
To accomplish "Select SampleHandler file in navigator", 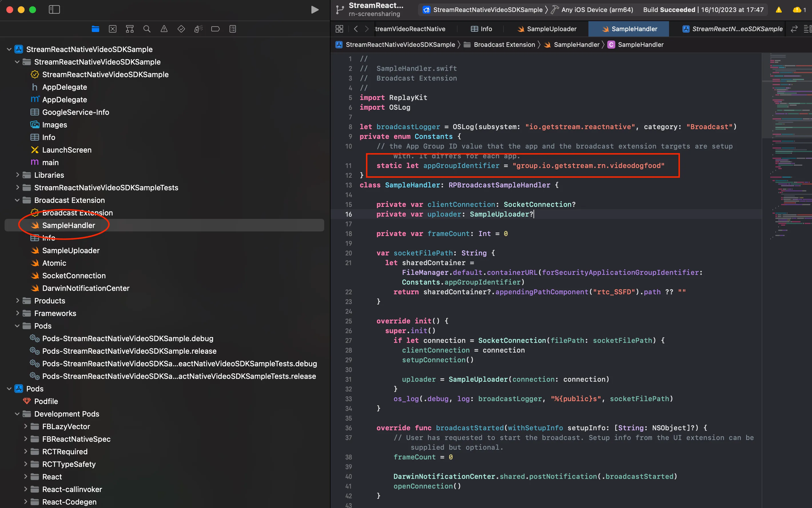I will click(69, 225).
